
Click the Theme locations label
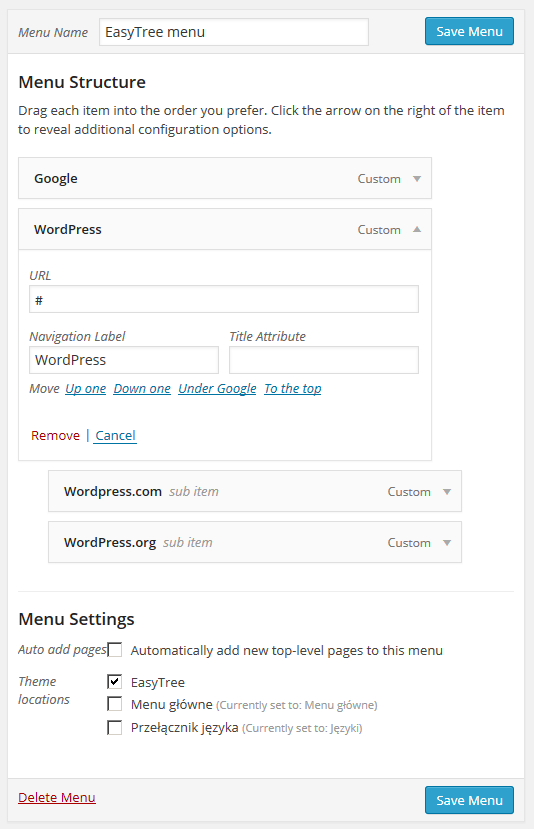click(44, 690)
